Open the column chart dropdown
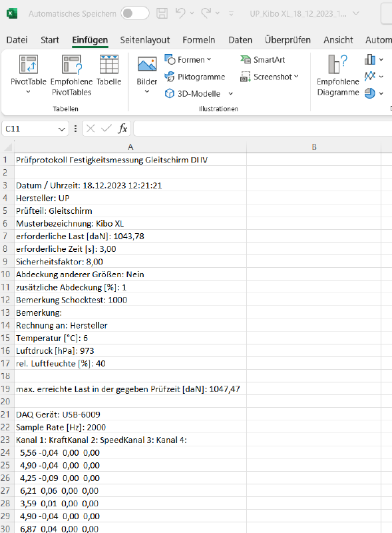This screenshot has width=392, height=533. tap(381, 60)
